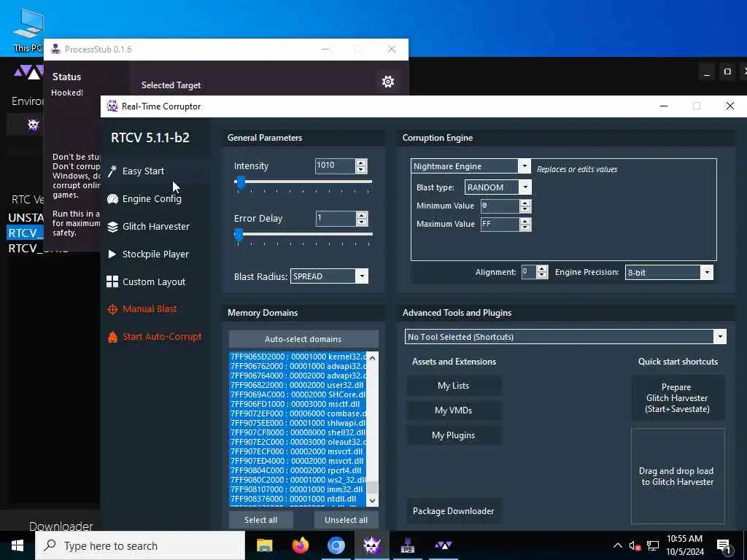Open the blue circle browser taskbar icon
This screenshot has width=747, height=560.
pyautogui.click(x=336, y=545)
